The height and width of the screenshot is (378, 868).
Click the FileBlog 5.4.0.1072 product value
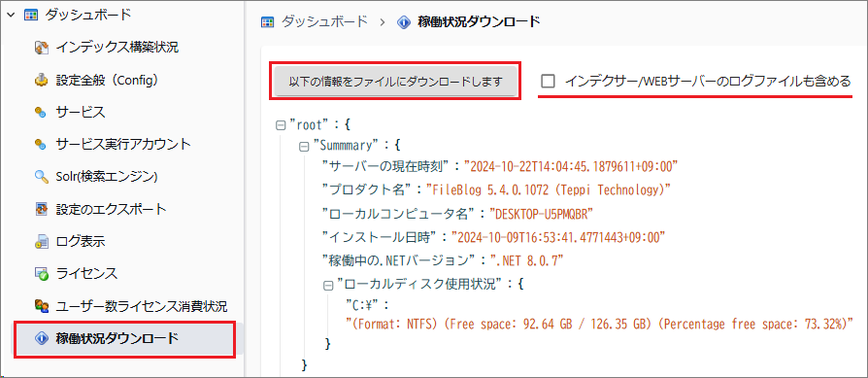coord(549,190)
